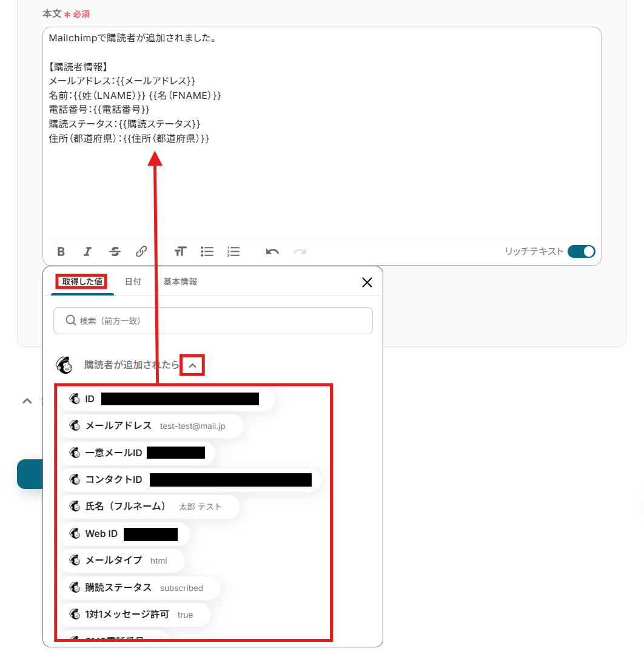Viewport: 644px width, 668px height.
Task: Apply italic formatting to body text
Action: pos(87,252)
